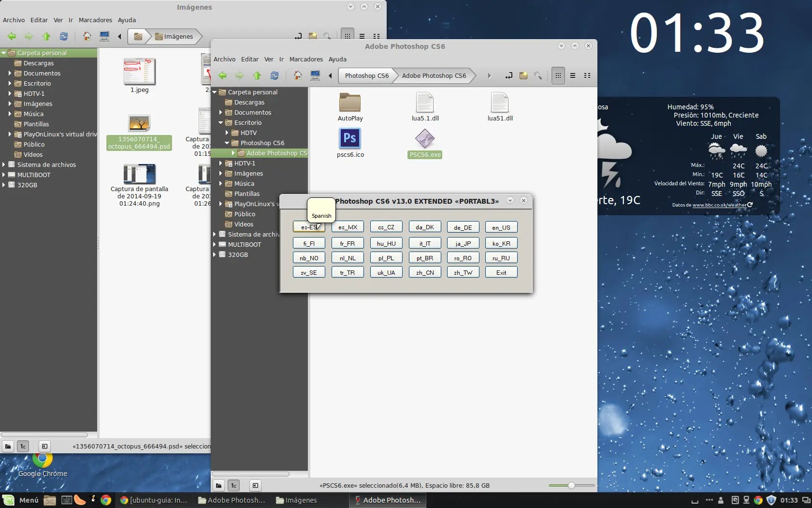This screenshot has height=508, width=812.
Task: Open Computer from Adobe Photoshop CS6 window toolbar
Action: 315,75
